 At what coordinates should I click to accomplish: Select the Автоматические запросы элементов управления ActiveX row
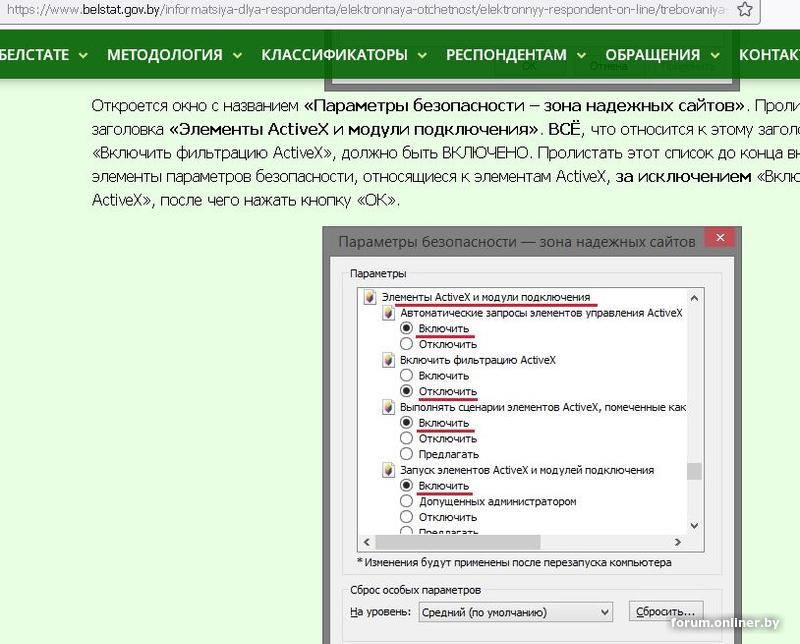(x=541, y=313)
